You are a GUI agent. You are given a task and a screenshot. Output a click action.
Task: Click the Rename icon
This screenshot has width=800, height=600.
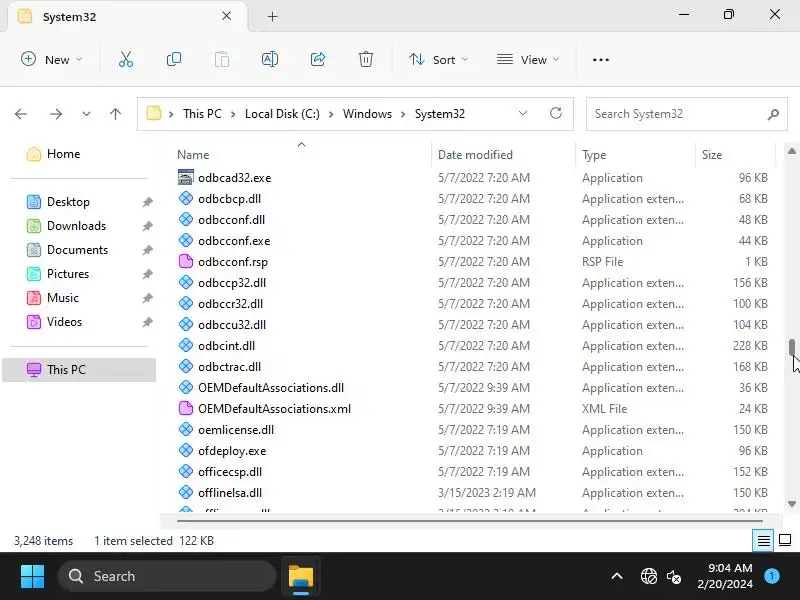click(x=269, y=59)
